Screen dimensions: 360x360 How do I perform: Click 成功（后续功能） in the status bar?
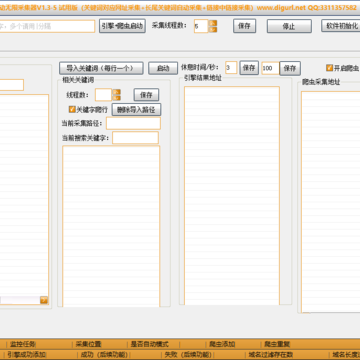pos(104,354)
